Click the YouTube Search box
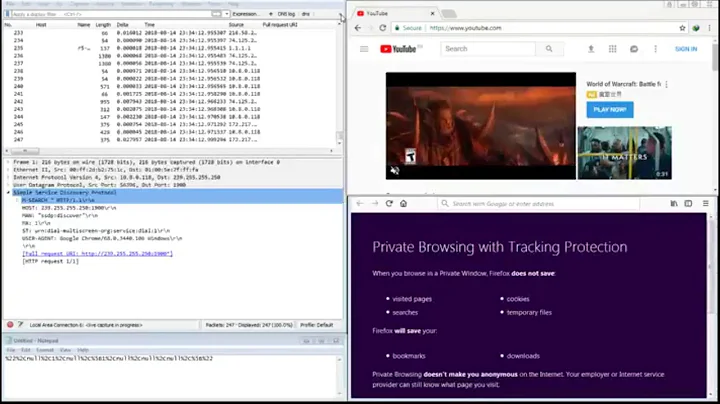Screen dimensions: 720x404 pos(488,49)
